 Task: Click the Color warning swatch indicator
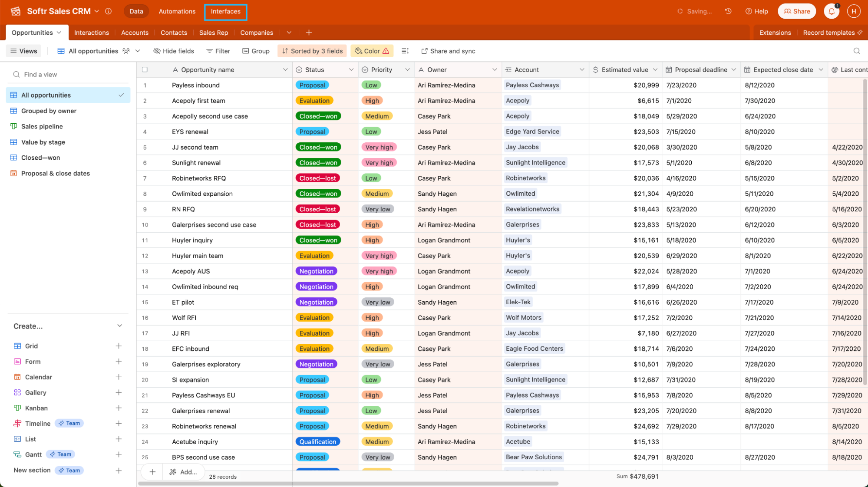click(387, 51)
